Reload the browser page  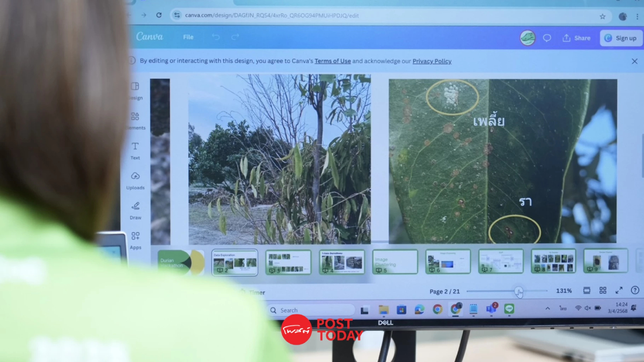coord(159,15)
